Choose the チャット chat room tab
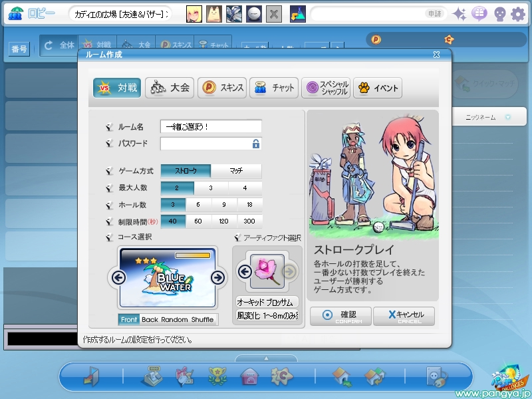The height and width of the screenshot is (399, 532). [274, 88]
